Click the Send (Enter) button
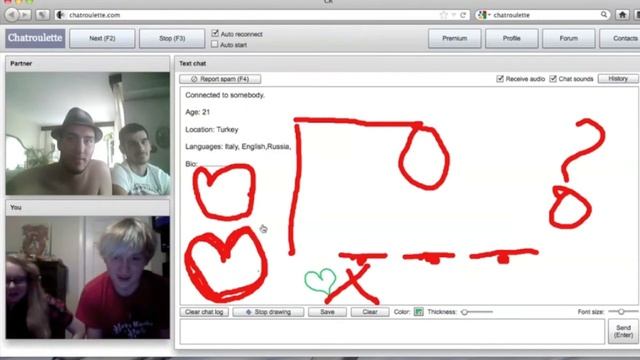640x360 pixels. (623, 331)
